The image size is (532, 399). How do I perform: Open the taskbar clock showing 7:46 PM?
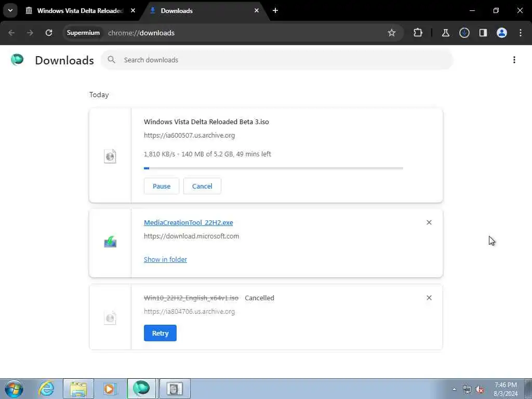pos(506,389)
